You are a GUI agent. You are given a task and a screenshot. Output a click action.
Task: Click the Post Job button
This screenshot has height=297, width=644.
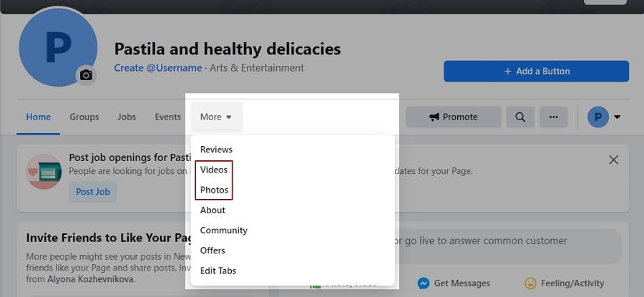93,192
